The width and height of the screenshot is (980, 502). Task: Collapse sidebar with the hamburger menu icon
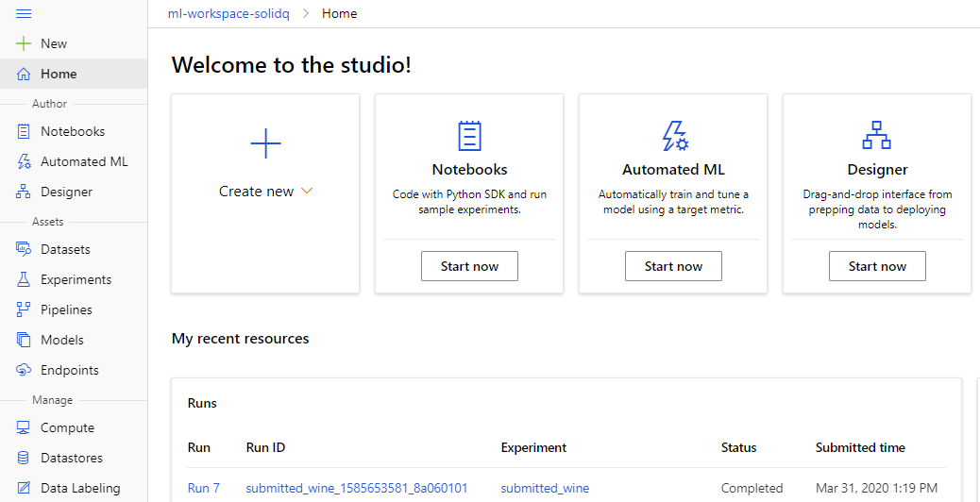pyautogui.click(x=23, y=14)
